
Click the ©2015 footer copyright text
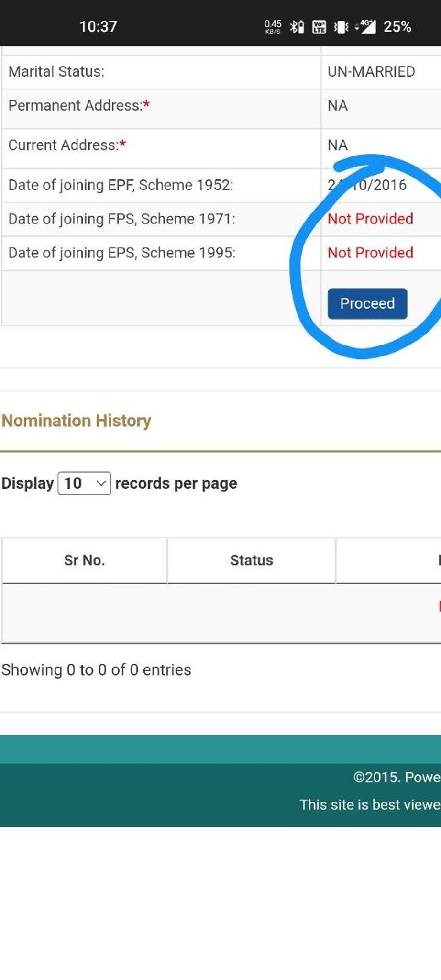click(x=396, y=777)
